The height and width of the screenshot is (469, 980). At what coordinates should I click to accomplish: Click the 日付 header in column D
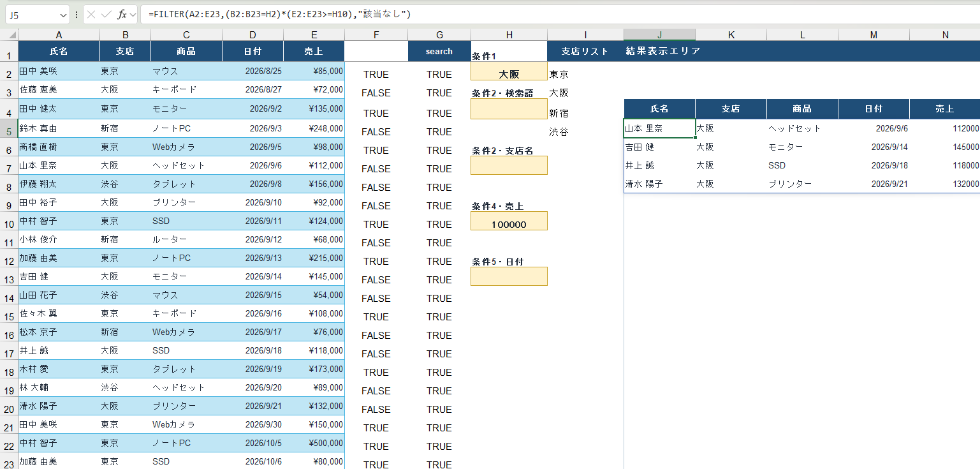tap(252, 51)
